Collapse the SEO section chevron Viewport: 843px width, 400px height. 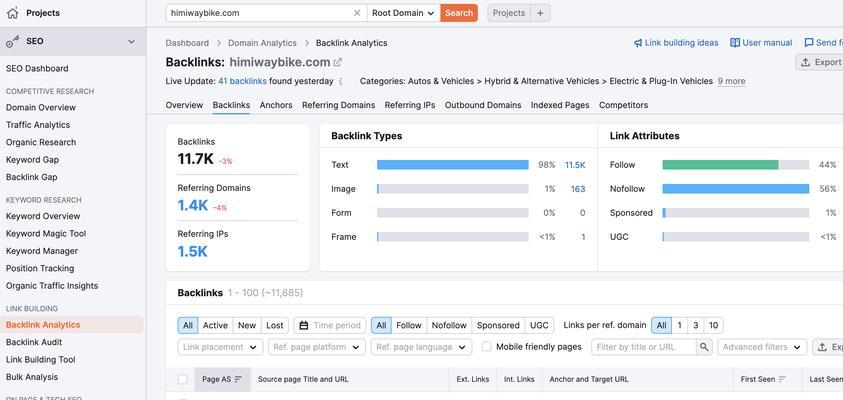[x=131, y=41]
